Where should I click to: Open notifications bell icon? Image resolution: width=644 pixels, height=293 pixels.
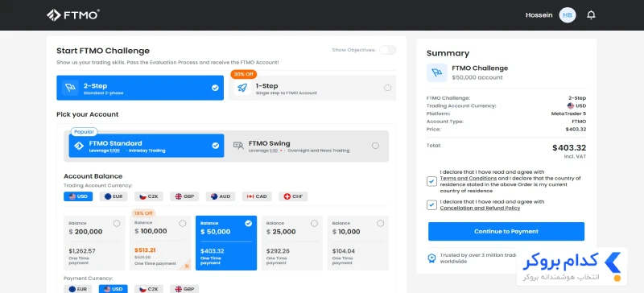click(591, 15)
